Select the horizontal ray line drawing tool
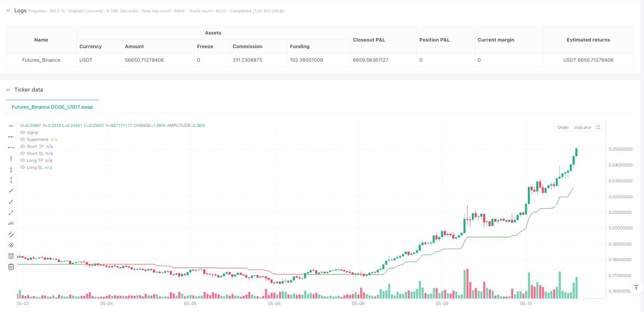The image size is (644, 312). 11,137
